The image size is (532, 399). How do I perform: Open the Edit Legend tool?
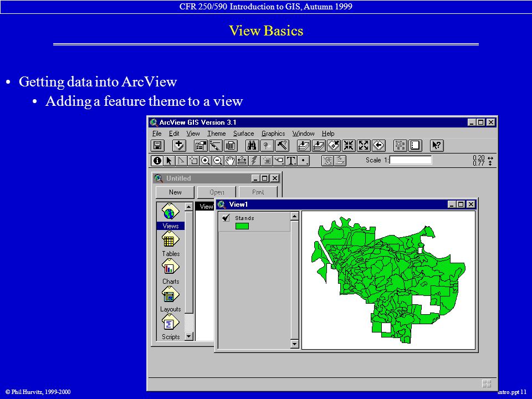215,146
